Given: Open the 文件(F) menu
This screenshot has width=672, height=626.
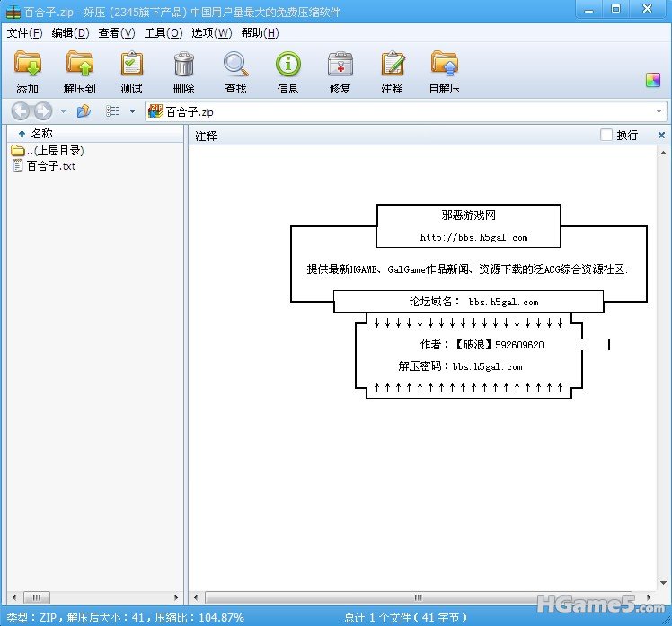Looking at the screenshot, I should pyautogui.click(x=24, y=33).
